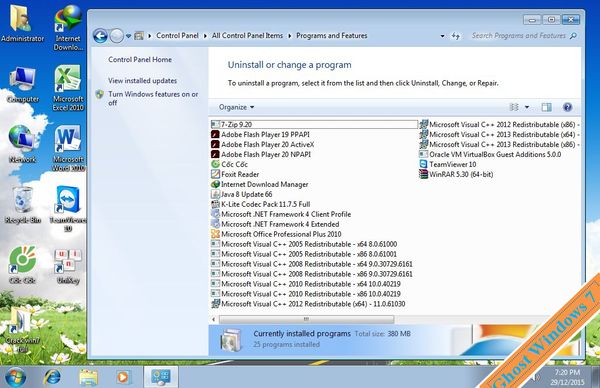Select 7-Zip 9.20 in the list
The width and height of the screenshot is (600, 388).
coord(314,124)
